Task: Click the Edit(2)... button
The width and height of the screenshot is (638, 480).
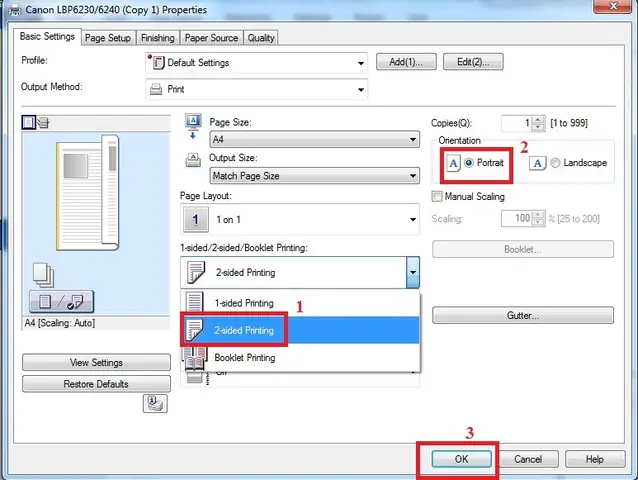Action: [x=473, y=62]
